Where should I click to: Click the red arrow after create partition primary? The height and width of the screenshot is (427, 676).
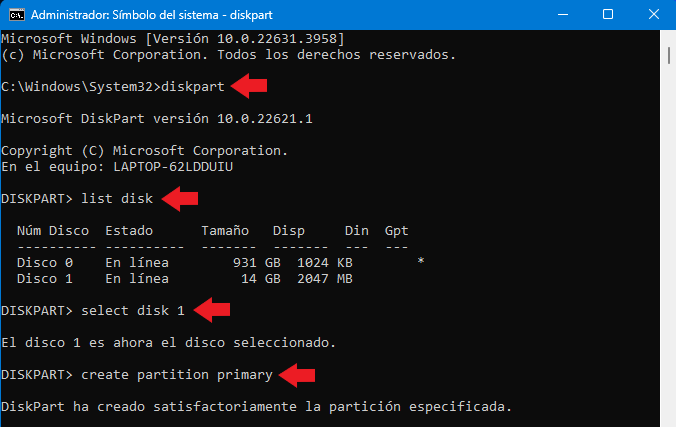click(x=297, y=375)
